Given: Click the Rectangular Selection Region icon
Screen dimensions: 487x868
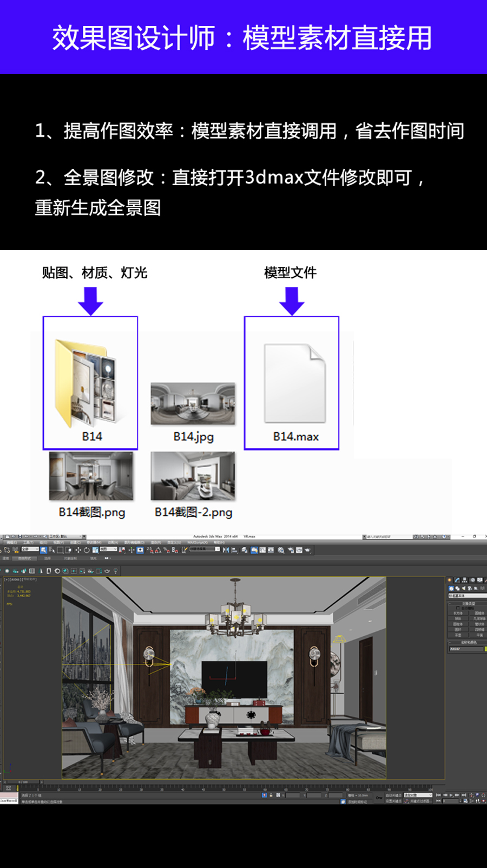Looking at the screenshot, I should [60, 550].
